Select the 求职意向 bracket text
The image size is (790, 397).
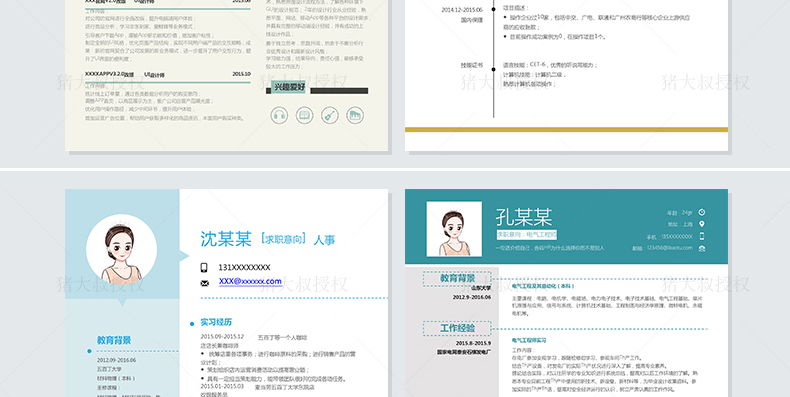pos(284,238)
